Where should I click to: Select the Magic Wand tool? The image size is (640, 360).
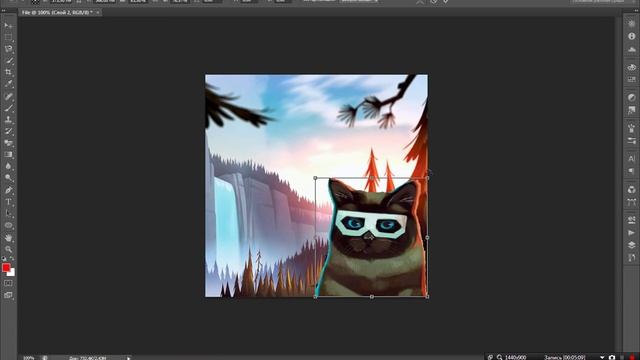(8, 60)
